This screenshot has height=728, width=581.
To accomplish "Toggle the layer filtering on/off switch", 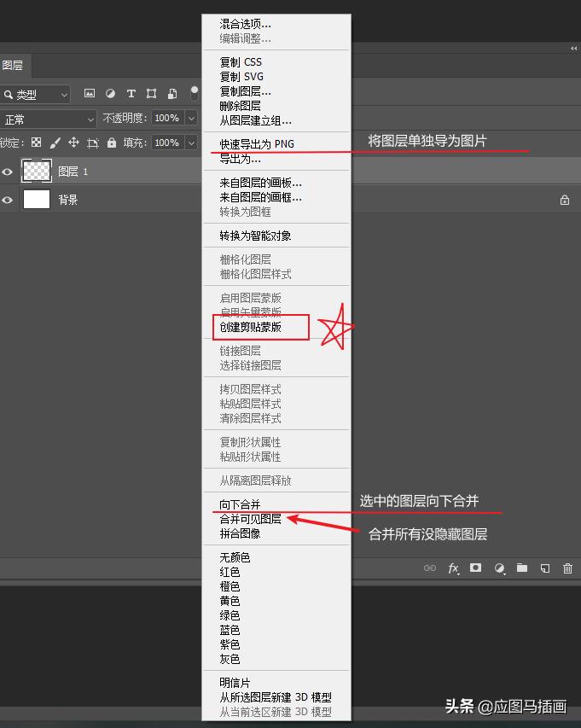I will [195, 93].
